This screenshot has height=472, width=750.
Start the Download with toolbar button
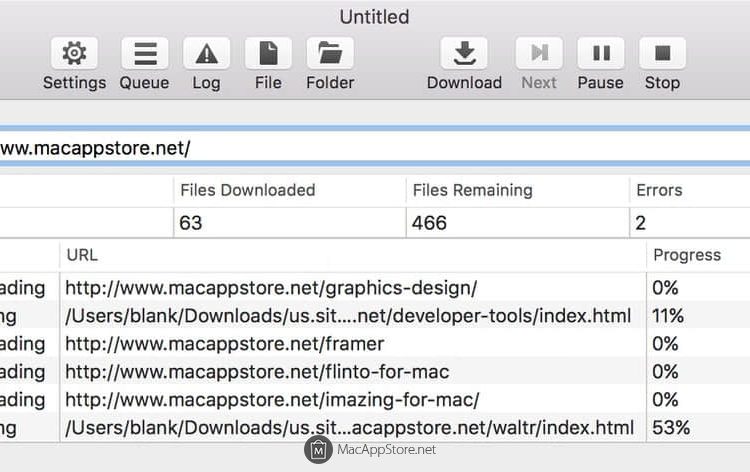(x=464, y=54)
